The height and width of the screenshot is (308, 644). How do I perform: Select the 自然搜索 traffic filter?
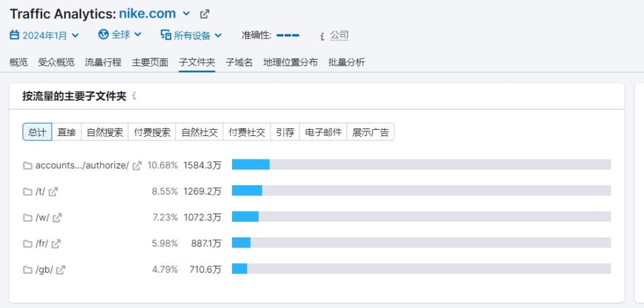[x=105, y=132]
